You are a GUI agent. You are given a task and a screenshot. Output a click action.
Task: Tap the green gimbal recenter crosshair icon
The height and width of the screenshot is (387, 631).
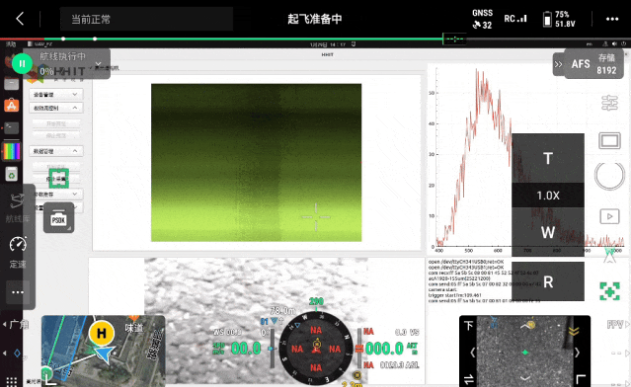coord(609,291)
